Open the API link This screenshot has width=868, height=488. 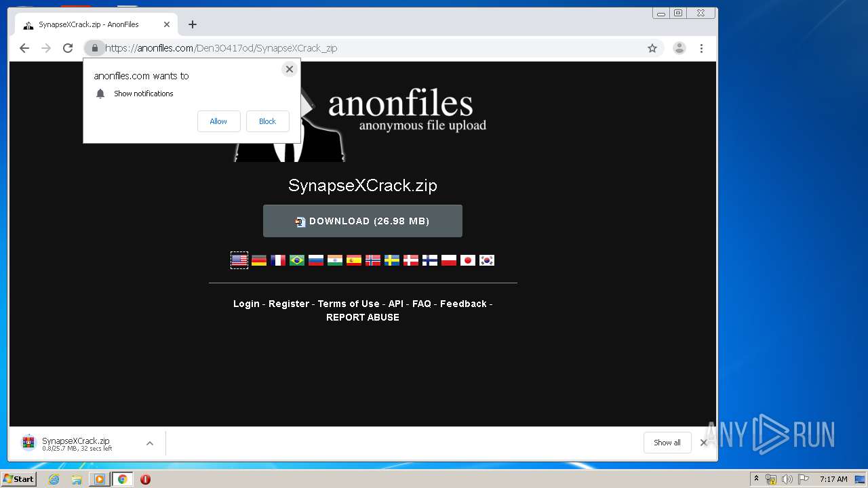coord(395,304)
